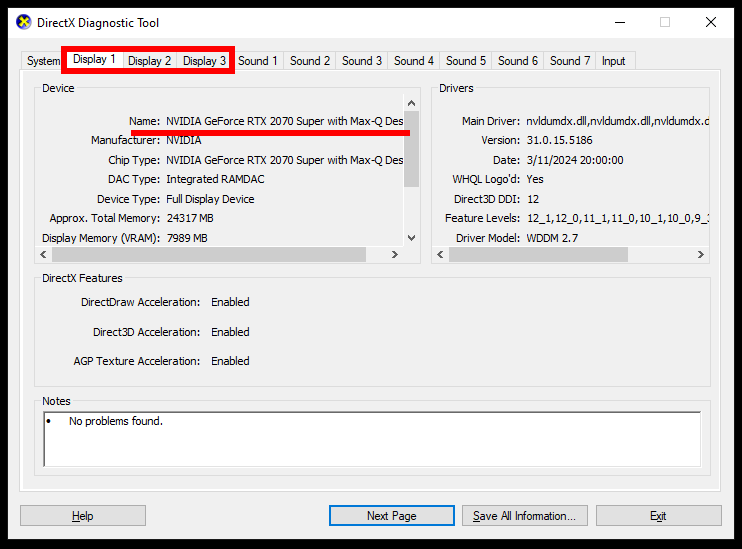Click the Feature Levels value
Image resolution: width=742 pixels, height=549 pixels.
618,218
